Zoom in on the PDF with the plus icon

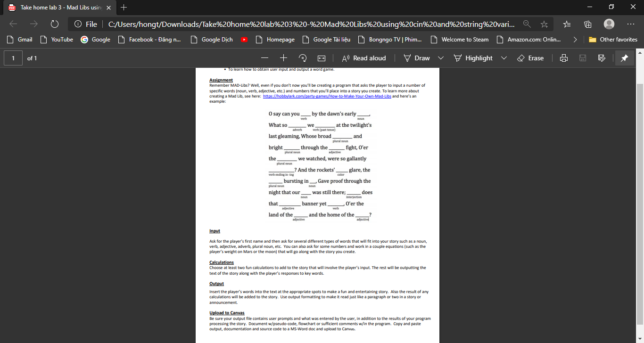click(x=283, y=58)
